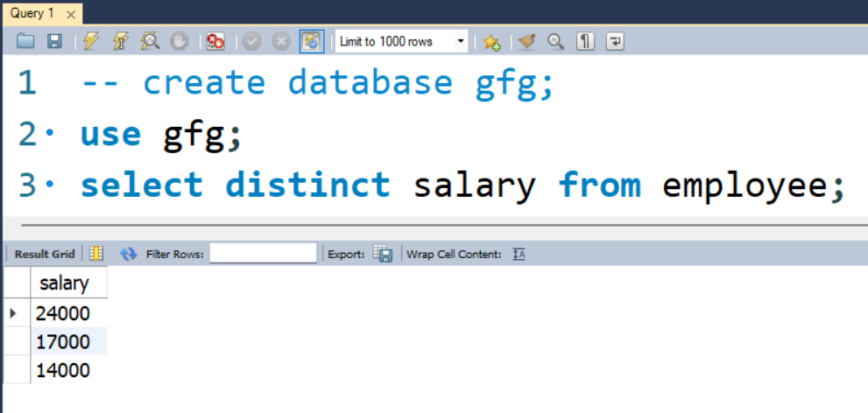Viewport: 868px width, 413px height.
Task: Select the 17000 salary cell
Action: (68, 341)
